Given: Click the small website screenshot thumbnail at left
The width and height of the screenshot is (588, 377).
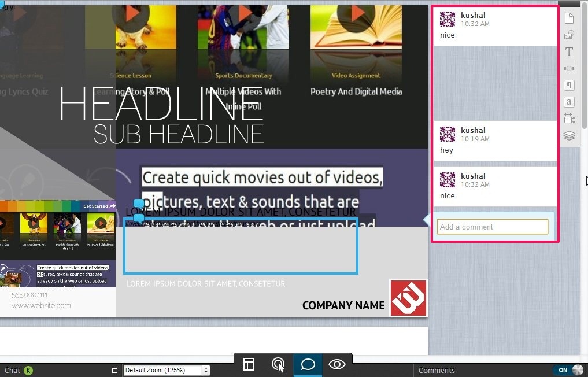Looking at the screenshot, I should pos(58,244).
